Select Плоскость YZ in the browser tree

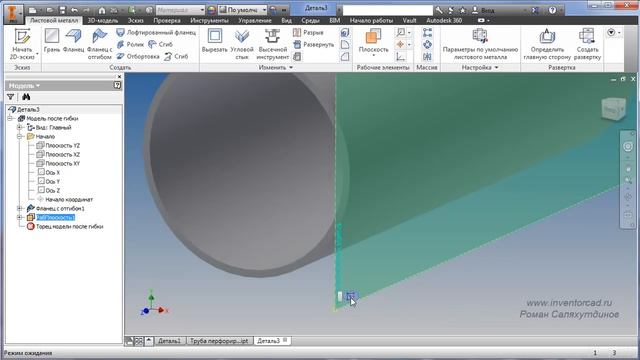[x=58, y=145]
